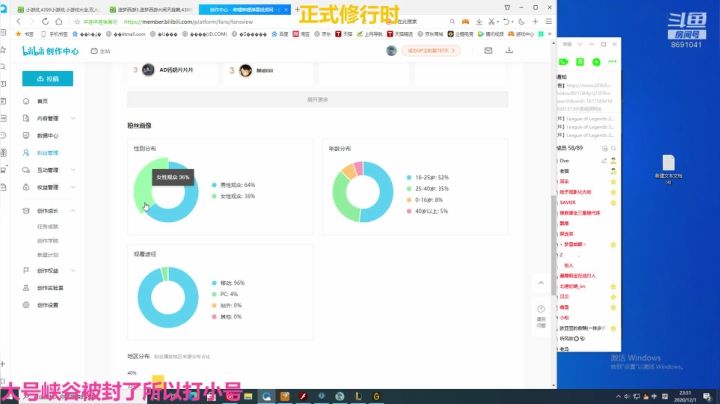Click the taskbar clock showing 23:51

(685, 396)
